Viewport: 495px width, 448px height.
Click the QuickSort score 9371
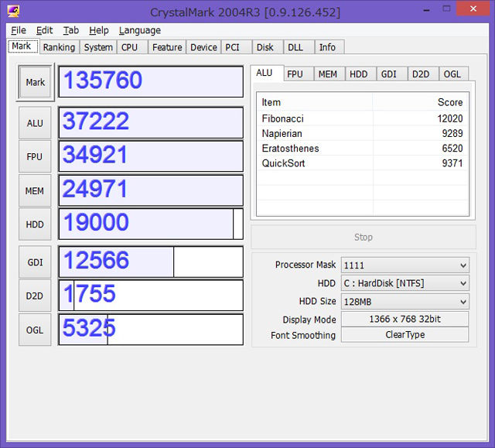point(452,163)
